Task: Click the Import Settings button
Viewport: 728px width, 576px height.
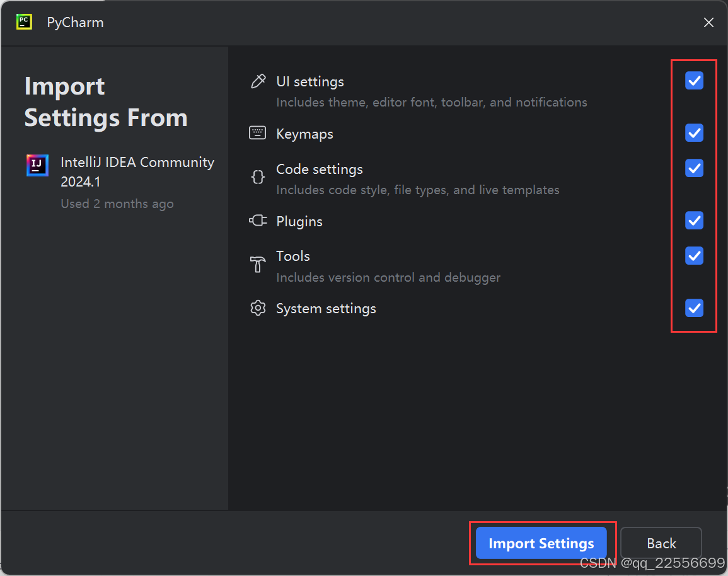Action: tap(541, 543)
